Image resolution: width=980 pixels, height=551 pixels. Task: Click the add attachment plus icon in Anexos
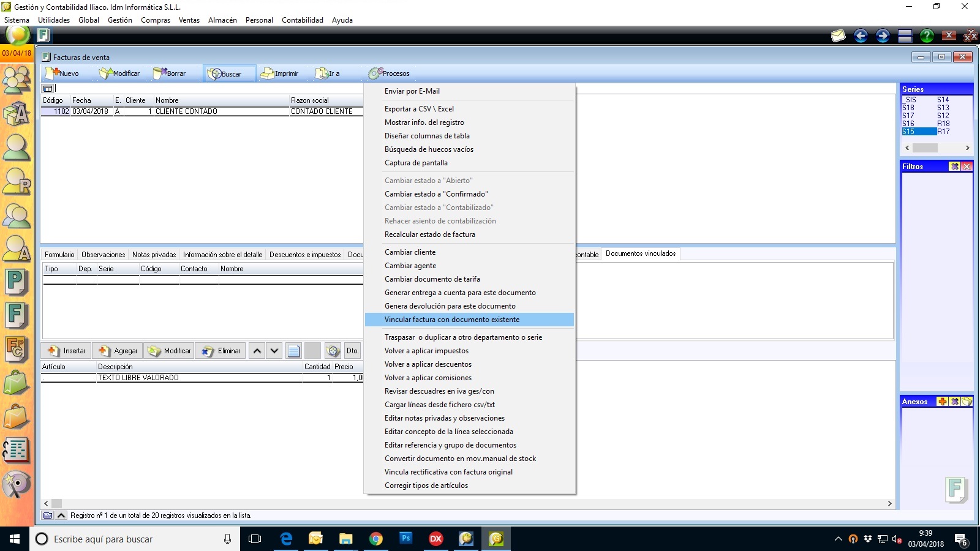pyautogui.click(x=942, y=402)
